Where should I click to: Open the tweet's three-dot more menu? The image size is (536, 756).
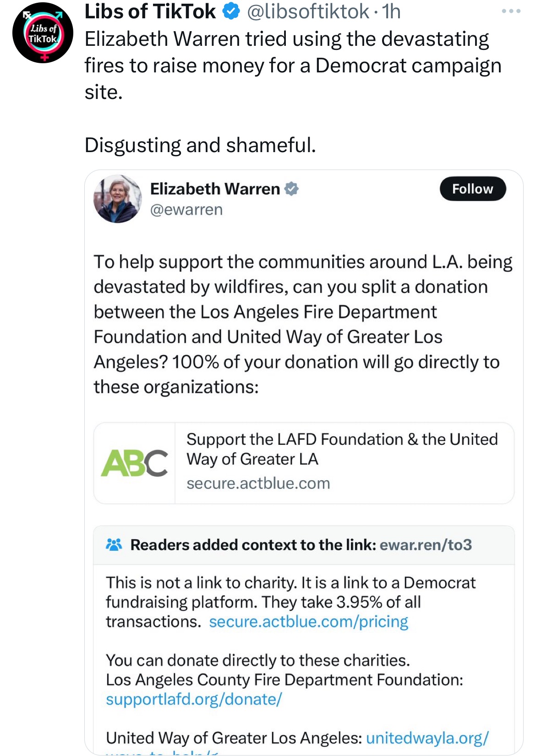click(511, 11)
